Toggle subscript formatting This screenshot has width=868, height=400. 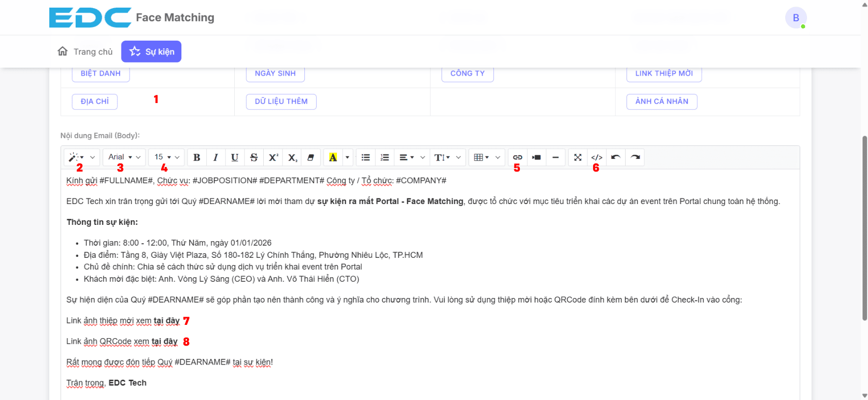293,157
